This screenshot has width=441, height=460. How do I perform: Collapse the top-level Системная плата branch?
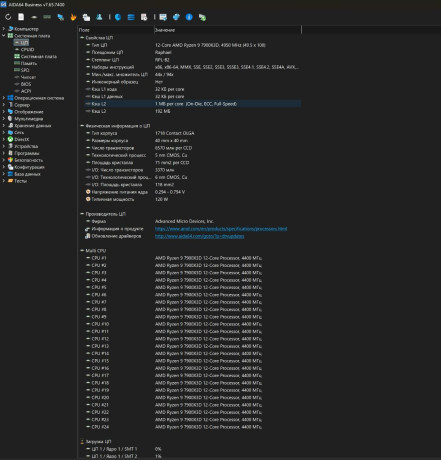point(4,36)
